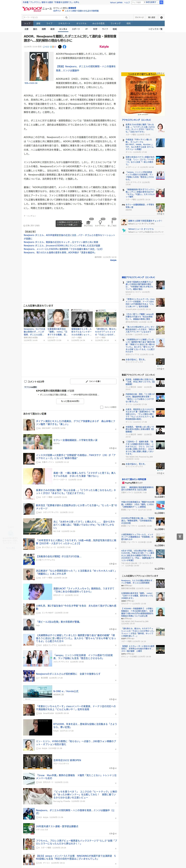The height and width of the screenshot is (868, 186).
Task: Click the Kstyle publisher logo
Action: pos(104,47)
